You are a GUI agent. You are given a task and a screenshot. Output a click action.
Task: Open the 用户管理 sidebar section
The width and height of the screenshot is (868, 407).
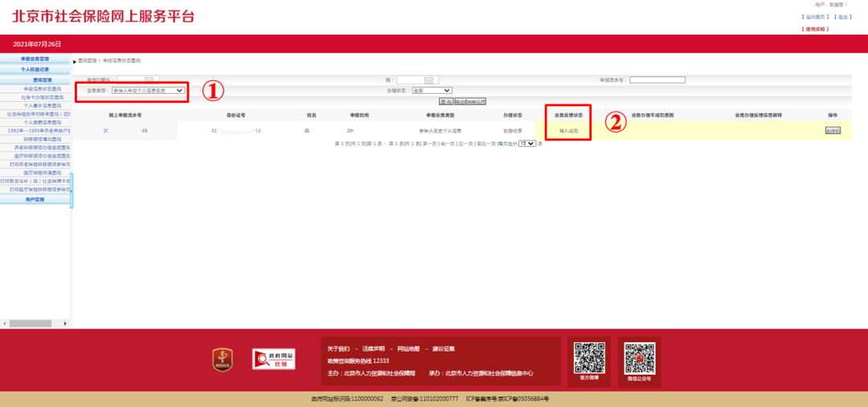point(35,199)
